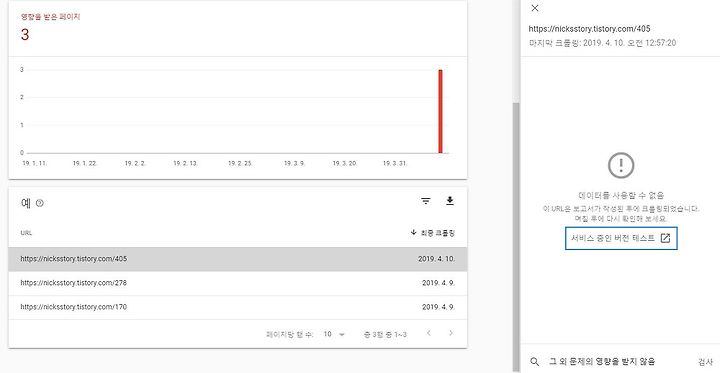Go to next page of examples

coord(451,333)
